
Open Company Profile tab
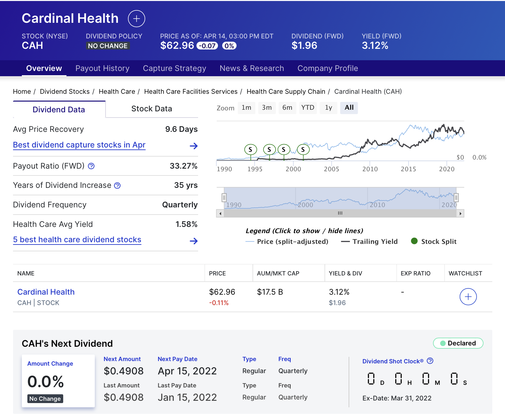[328, 68]
